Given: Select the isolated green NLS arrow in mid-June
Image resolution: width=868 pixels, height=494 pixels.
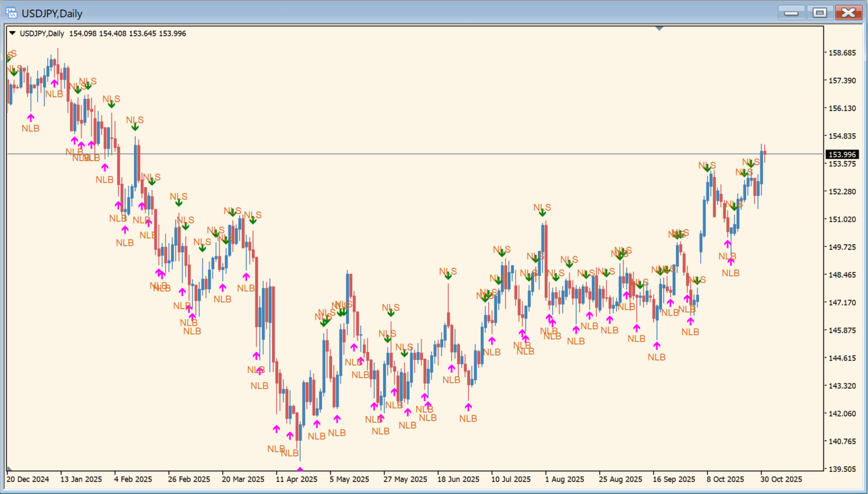Looking at the screenshot, I should pos(448,276).
